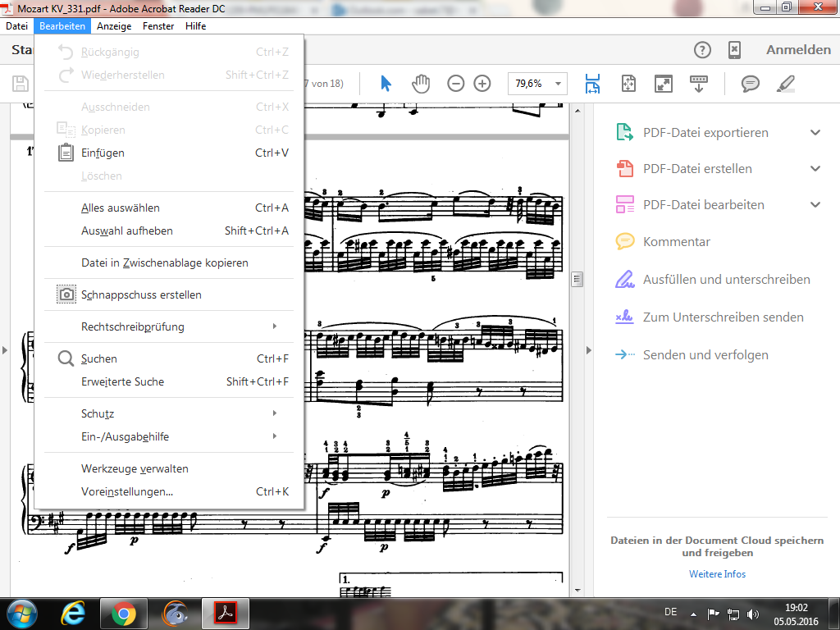Image resolution: width=840 pixels, height=630 pixels.
Task: Open the Fenster menu
Action: pos(158,26)
